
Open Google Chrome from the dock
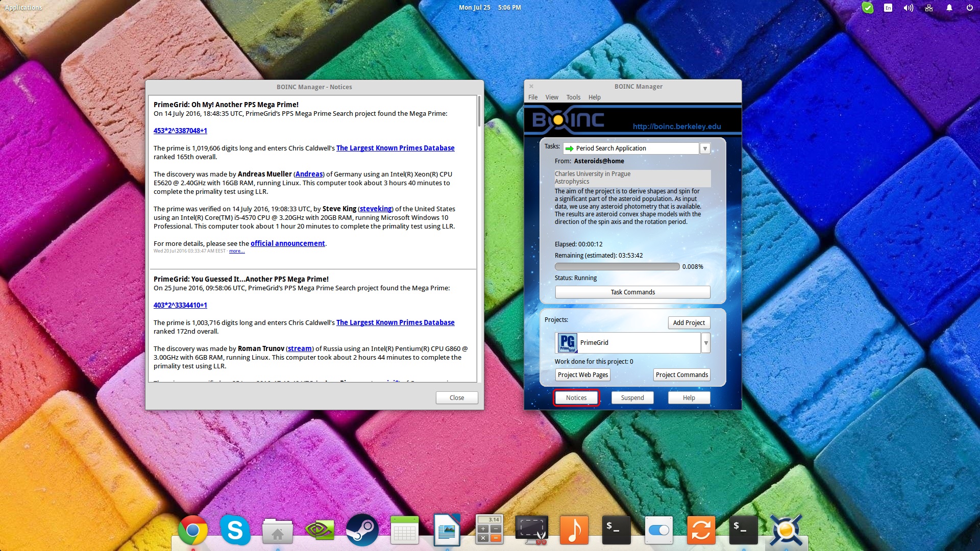192,530
